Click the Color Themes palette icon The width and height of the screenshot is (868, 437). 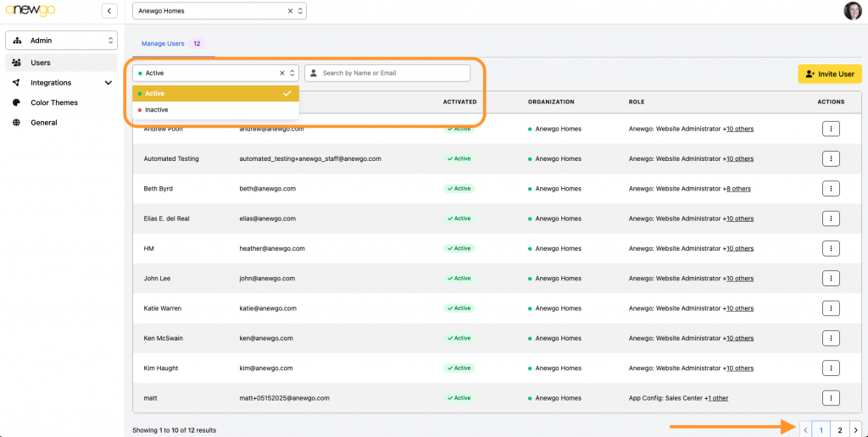(17, 102)
